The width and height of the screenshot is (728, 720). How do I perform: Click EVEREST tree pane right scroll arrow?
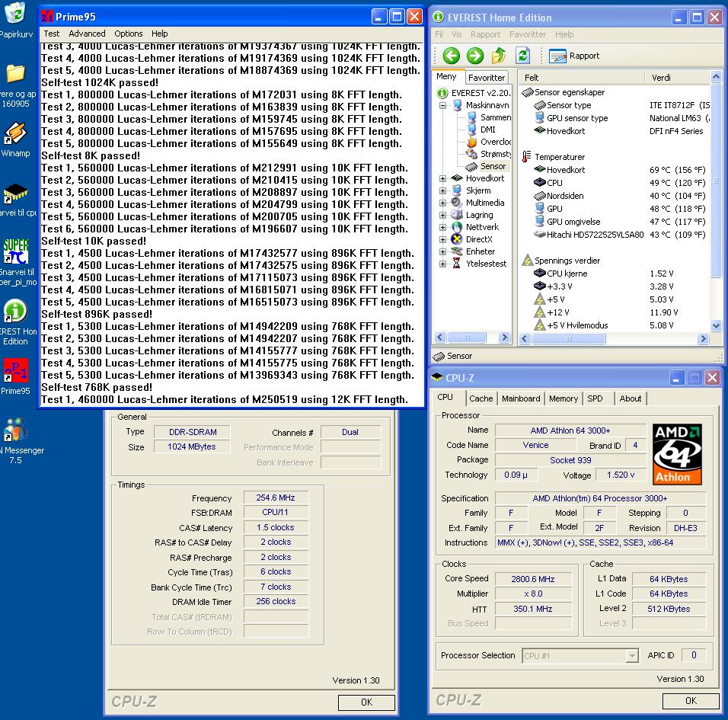pos(504,338)
